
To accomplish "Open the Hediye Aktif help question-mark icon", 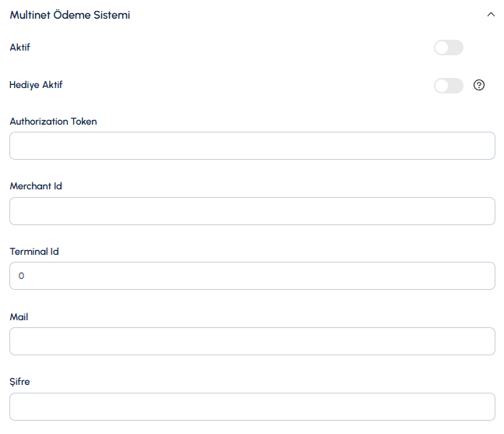I will 478,85.
